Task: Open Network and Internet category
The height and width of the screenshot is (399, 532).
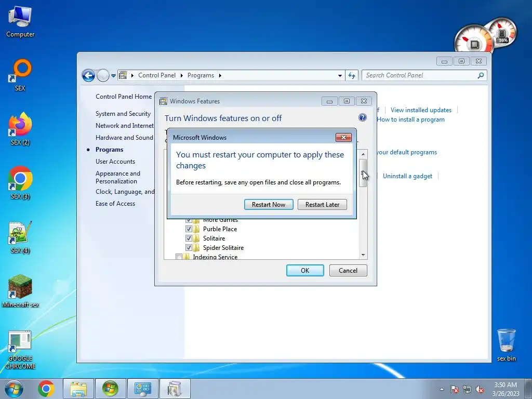Action: (x=125, y=126)
